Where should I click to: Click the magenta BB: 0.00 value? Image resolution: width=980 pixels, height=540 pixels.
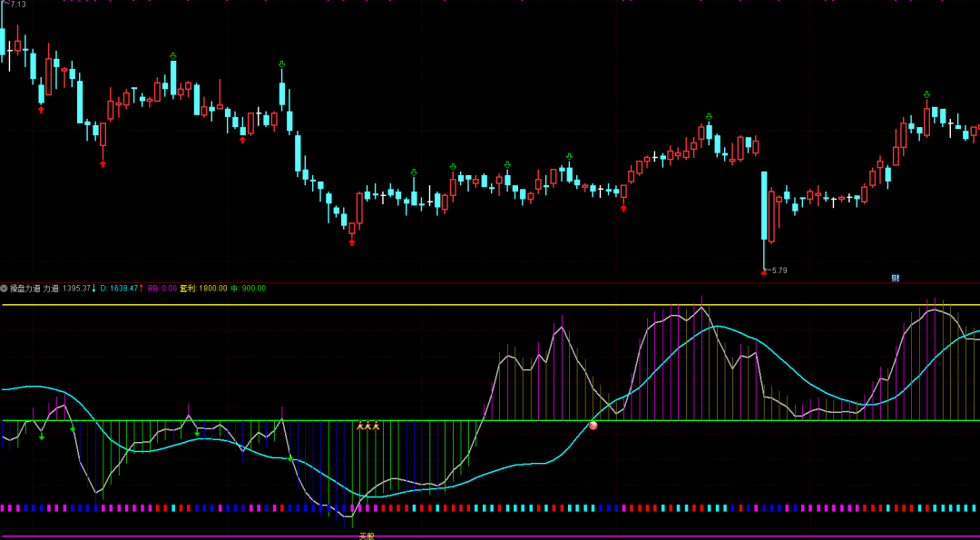(162, 289)
